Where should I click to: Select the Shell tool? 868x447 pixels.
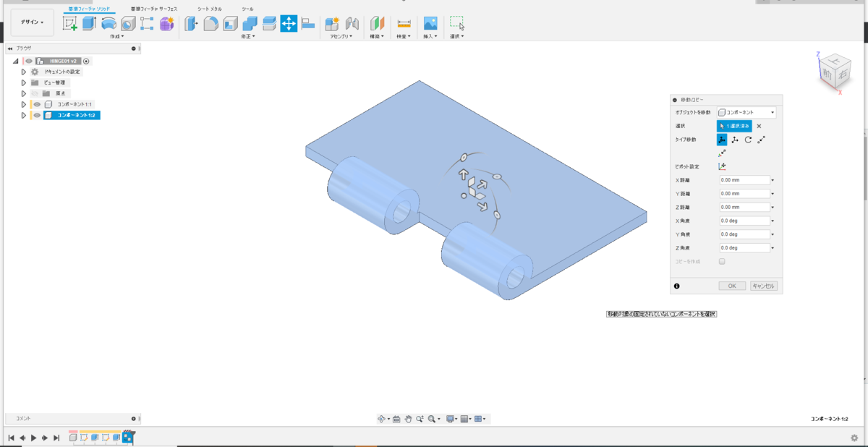coord(230,24)
